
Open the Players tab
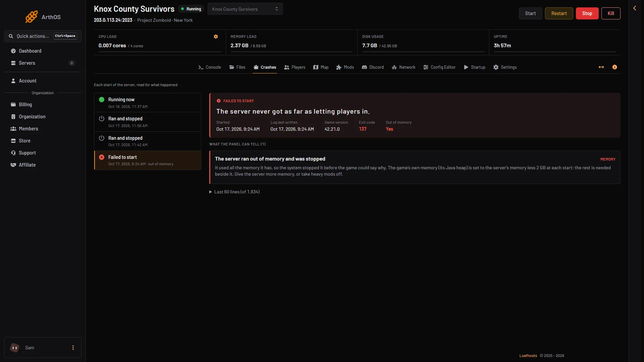pyautogui.click(x=295, y=67)
